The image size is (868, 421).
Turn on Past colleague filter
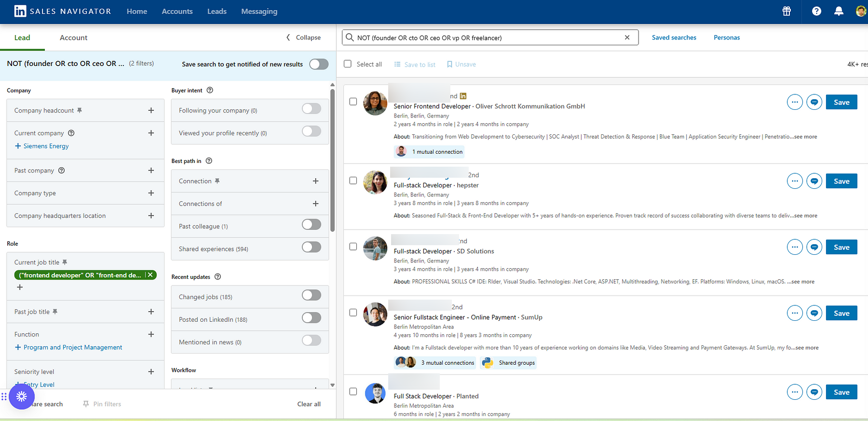coord(312,224)
